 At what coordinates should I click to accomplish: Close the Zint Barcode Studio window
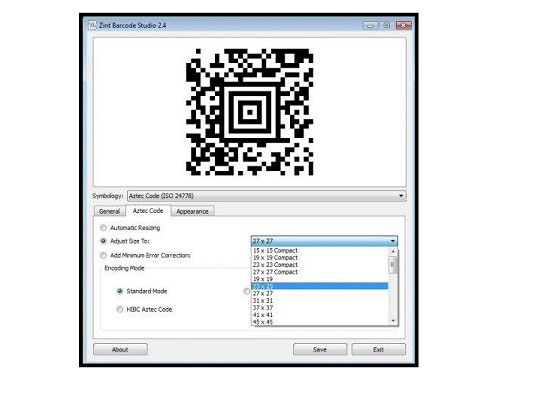[404, 25]
